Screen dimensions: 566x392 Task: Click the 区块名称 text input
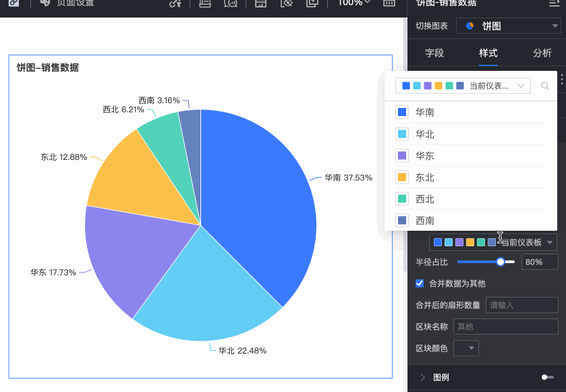[505, 327]
